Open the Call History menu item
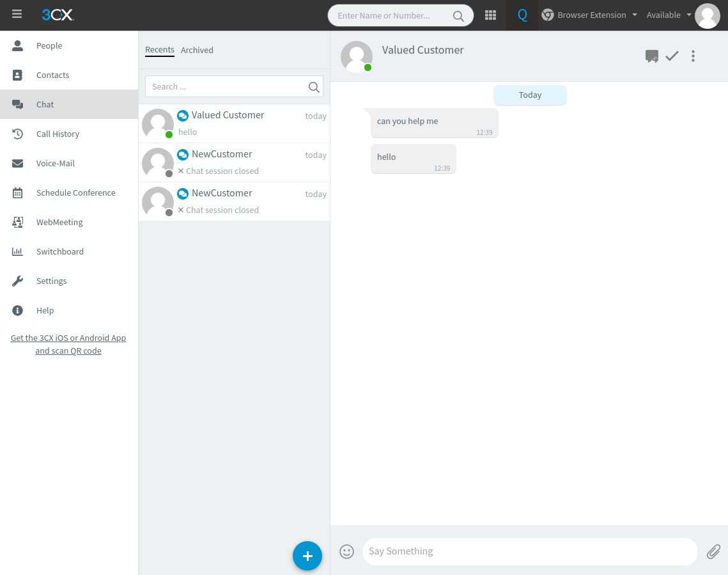 click(x=69, y=134)
